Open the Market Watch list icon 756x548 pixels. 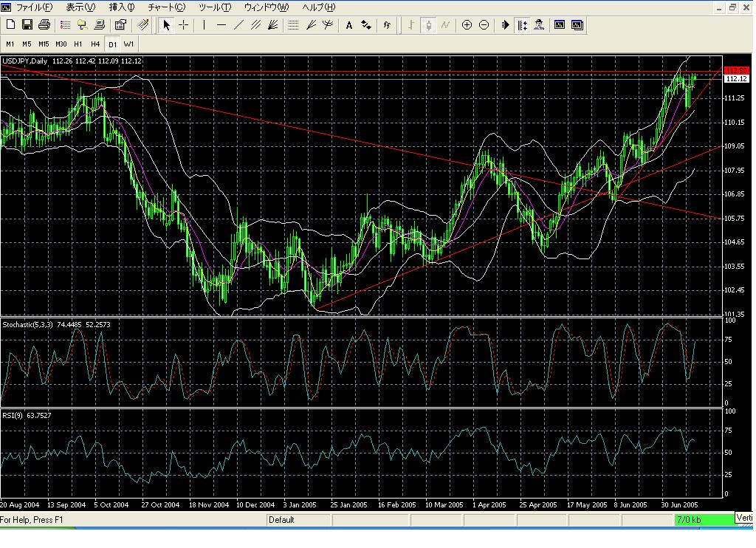click(x=65, y=25)
